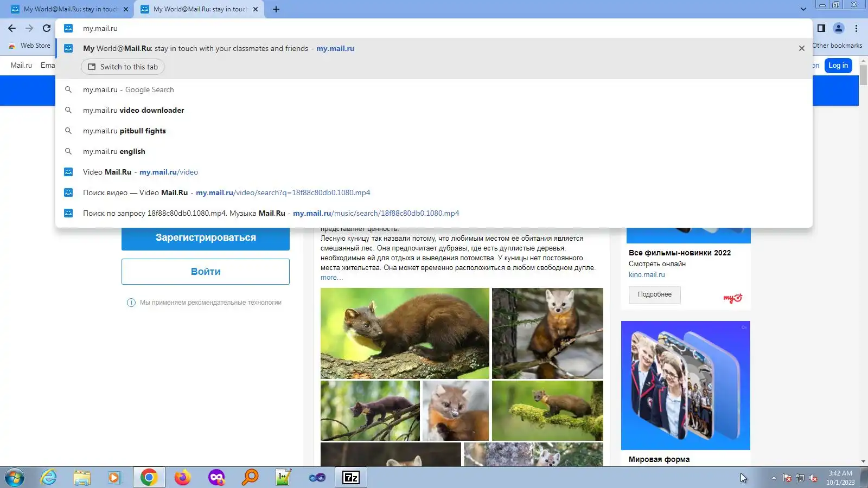Choose the 'my.mail.ru english' suggestion
868x488 pixels.
tap(434, 152)
